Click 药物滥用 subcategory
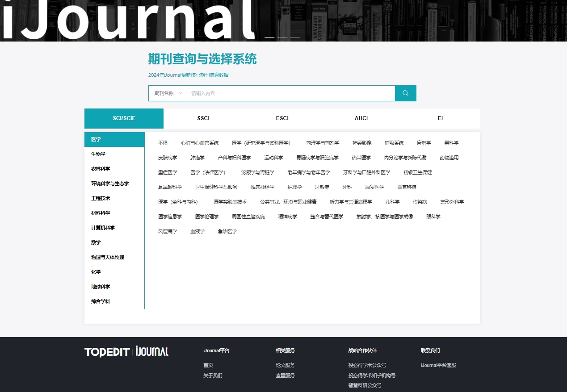567x392 pixels. pyautogui.click(x=449, y=158)
